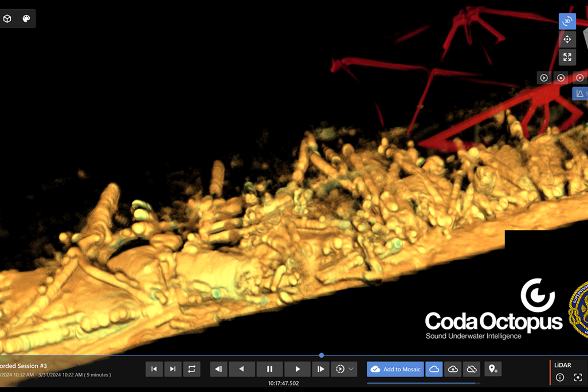Pause the session playback
The height and width of the screenshot is (392, 588).
point(269,369)
